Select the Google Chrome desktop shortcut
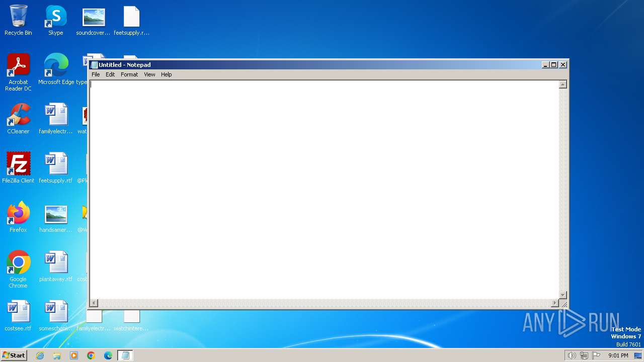644x362 pixels. click(x=18, y=269)
